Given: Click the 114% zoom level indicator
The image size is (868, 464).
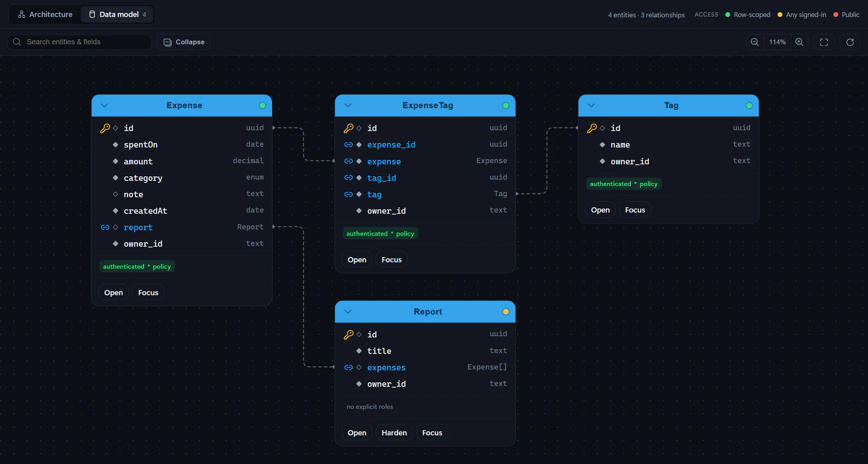Looking at the screenshot, I should (777, 42).
